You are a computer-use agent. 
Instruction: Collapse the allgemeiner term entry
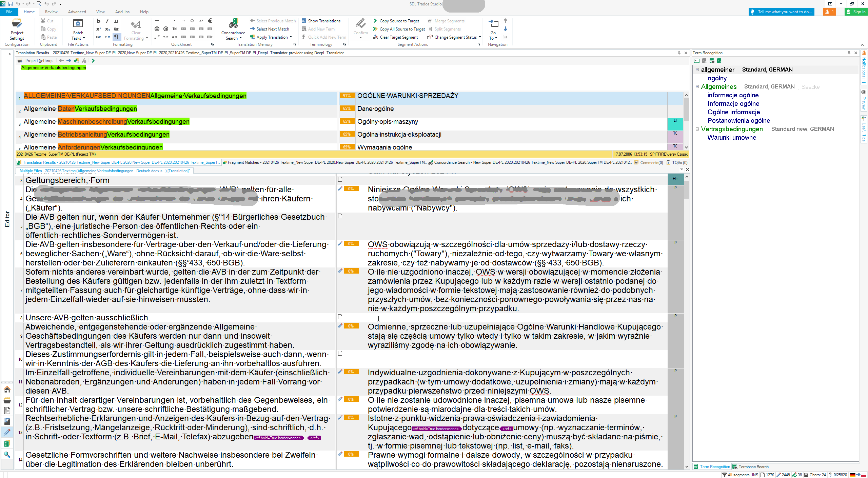click(697, 69)
